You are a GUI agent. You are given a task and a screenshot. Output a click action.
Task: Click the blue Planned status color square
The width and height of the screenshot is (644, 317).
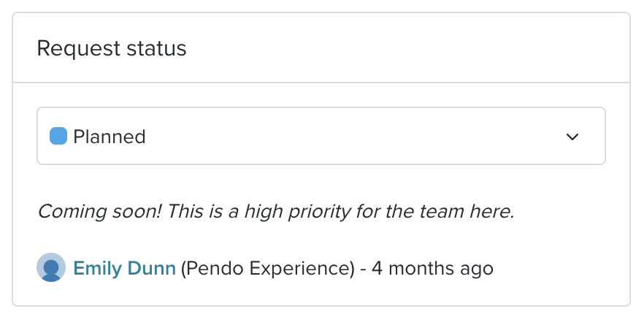(58, 136)
